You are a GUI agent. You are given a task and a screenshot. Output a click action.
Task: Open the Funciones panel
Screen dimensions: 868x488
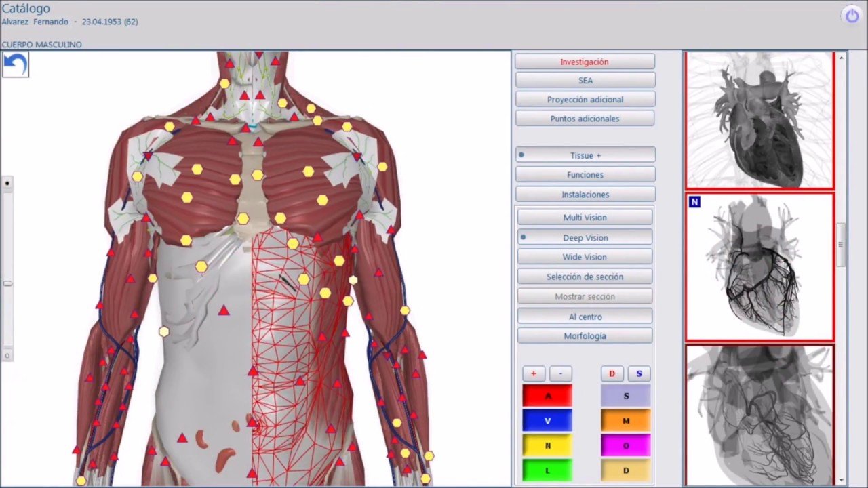(585, 175)
